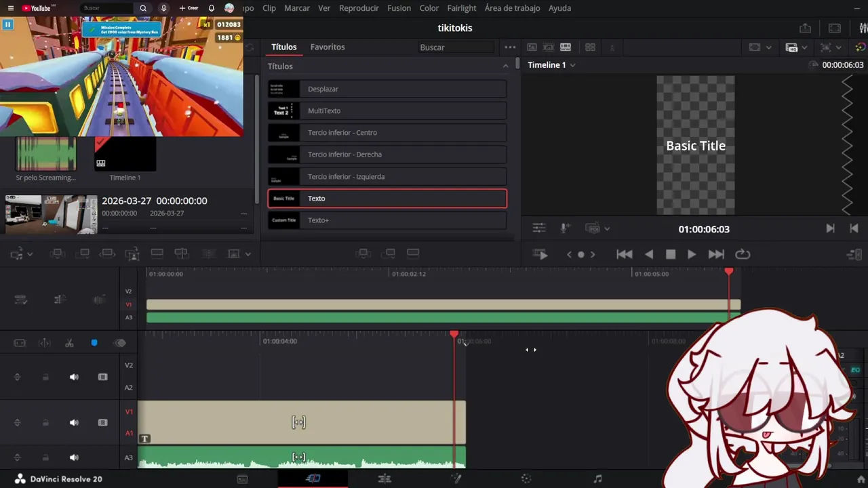Click the trim in-out mode icon
868x488 pixels.
click(20, 344)
